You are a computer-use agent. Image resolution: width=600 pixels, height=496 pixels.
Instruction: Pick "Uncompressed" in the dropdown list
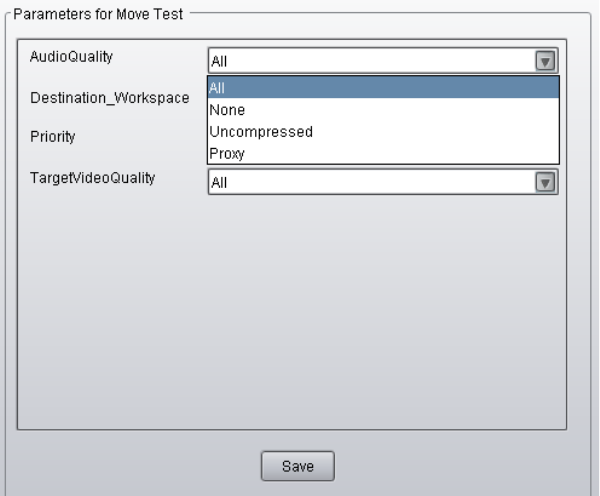(x=247, y=132)
